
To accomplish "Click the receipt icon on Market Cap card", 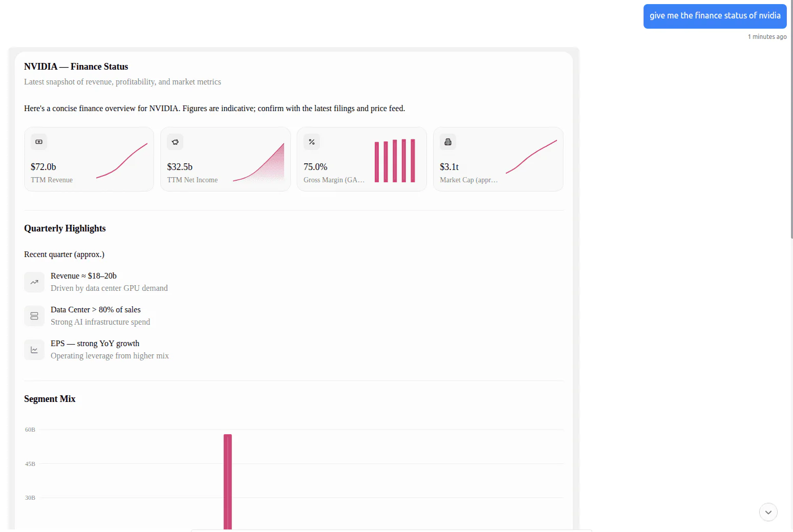I will (448, 141).
